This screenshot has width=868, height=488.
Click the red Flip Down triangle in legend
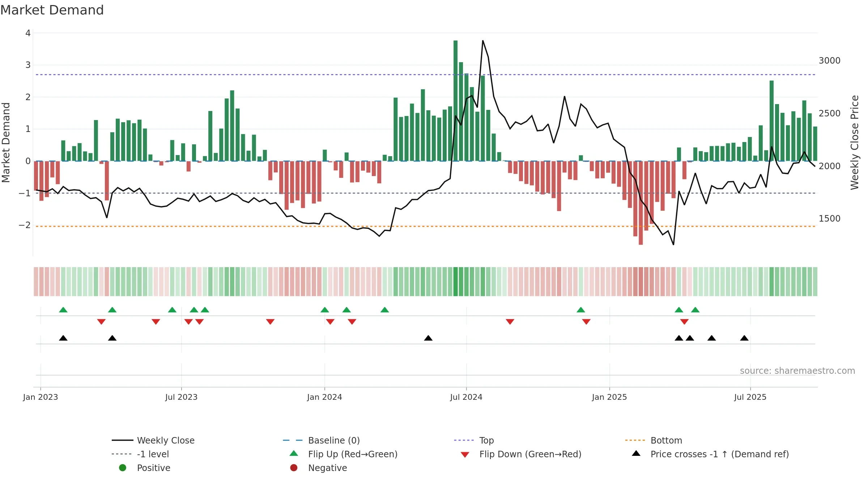click(x=465, y=455)
